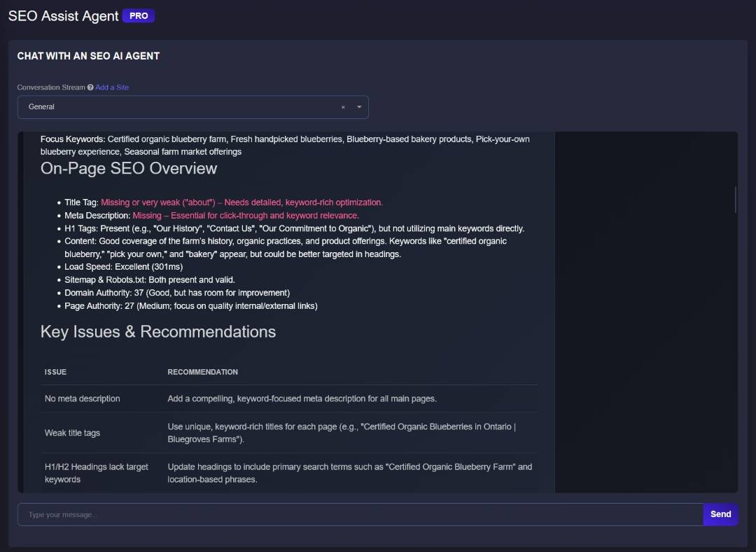Click the On-Page SEO Overview heading
The height and width of the screenshot is (552, 756).
(x=129, y=168)
